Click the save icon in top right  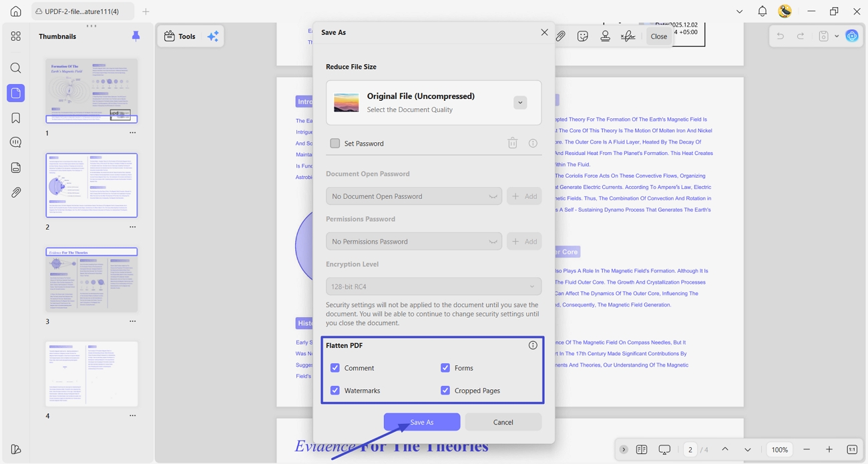[x=824, y=36]
